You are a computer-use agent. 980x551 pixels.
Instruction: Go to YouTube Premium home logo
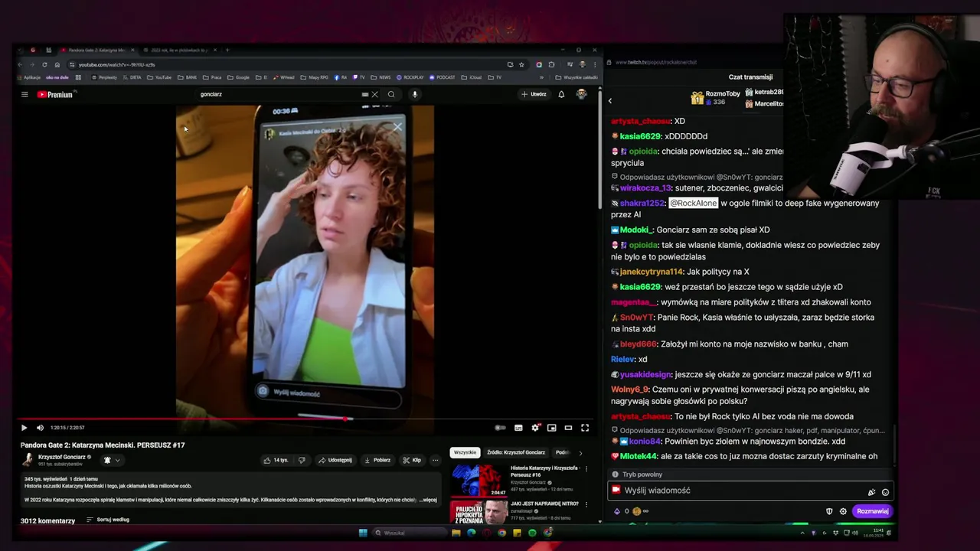pos(55,94)
